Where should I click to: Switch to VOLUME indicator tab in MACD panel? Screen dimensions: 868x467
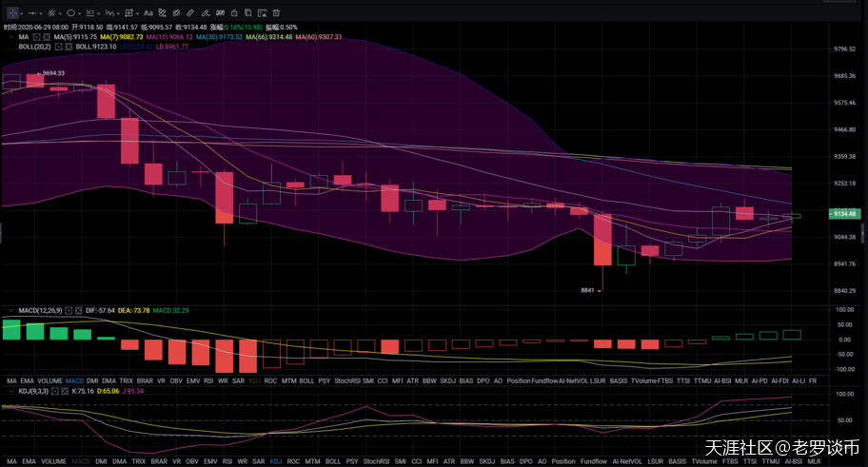(x=53, y=380)
